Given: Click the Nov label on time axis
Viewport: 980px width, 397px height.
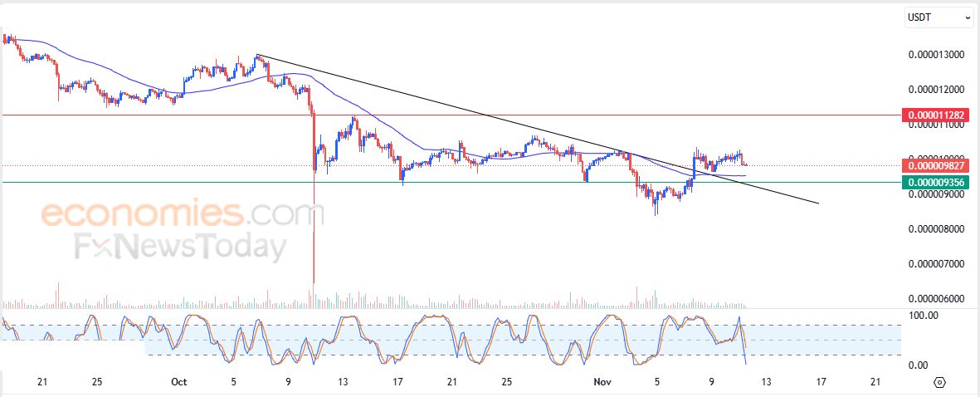Looking at the screenshot, I should click(602, 382).
